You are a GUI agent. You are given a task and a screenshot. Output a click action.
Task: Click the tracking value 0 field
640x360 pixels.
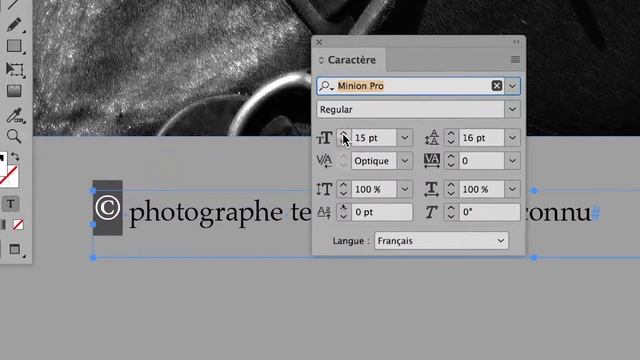click(482, 161)
